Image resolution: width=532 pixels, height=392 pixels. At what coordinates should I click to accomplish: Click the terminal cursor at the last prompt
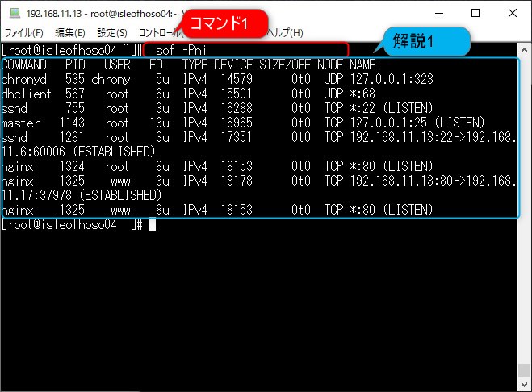coord(153,225)
